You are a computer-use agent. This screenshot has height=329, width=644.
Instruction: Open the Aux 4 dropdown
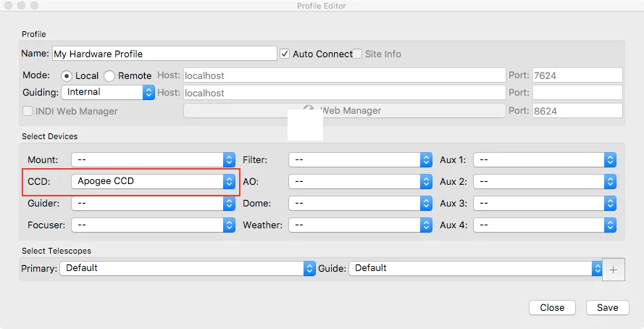(x=545, y=225)
